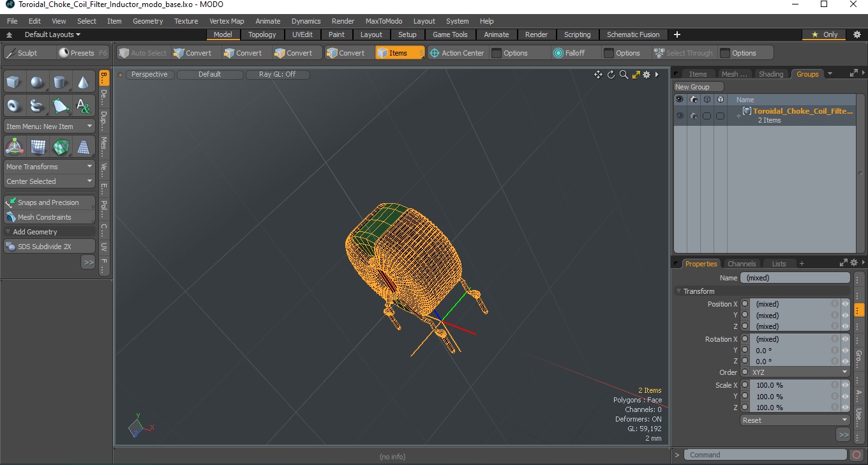Open rotation Order XYZ dropdown

800,372
